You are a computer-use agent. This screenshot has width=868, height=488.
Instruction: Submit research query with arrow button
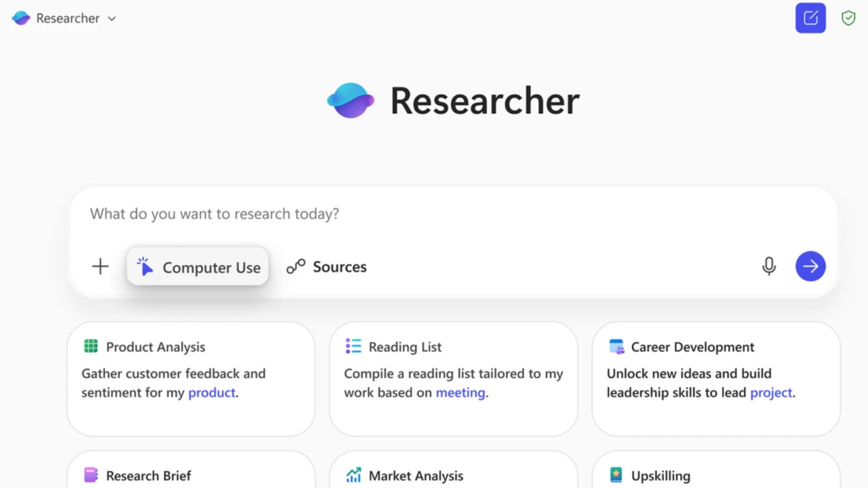810,266
